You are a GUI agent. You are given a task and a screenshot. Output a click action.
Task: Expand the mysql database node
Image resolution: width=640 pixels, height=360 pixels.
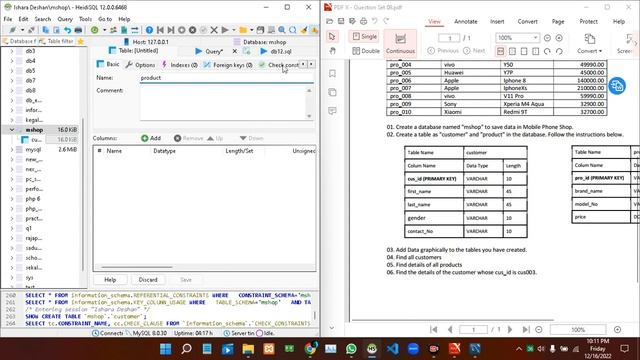click(12, 149)
